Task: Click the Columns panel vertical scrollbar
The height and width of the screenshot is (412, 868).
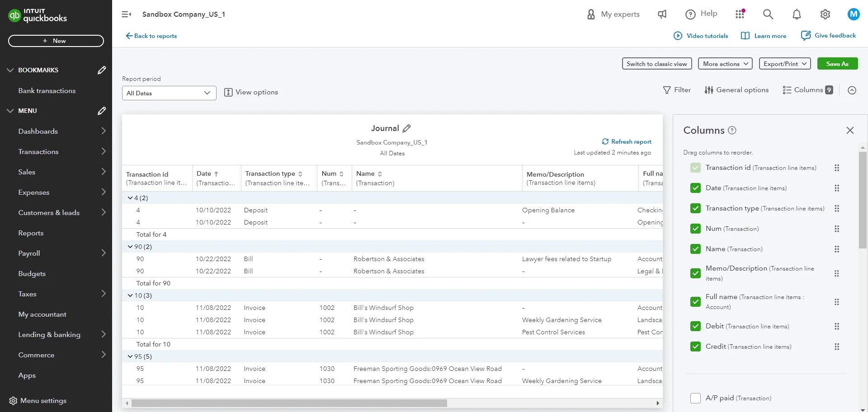Action: (x=863, y=200)
